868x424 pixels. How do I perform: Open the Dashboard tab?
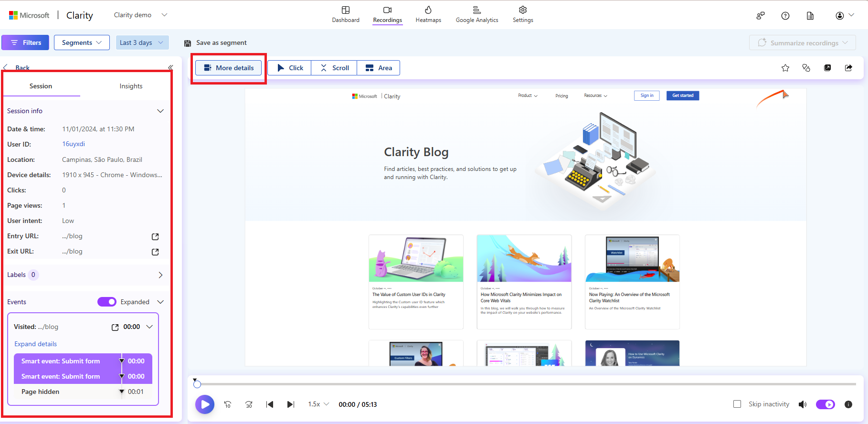346,14
